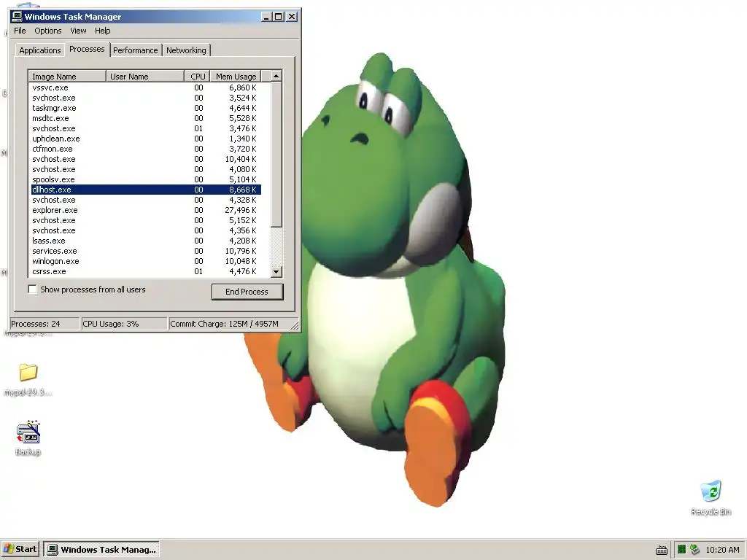The image size is (747, 560).
Task: Select the uphclean.exe process row
Action: pyautogui.click(x=145, y=139)
